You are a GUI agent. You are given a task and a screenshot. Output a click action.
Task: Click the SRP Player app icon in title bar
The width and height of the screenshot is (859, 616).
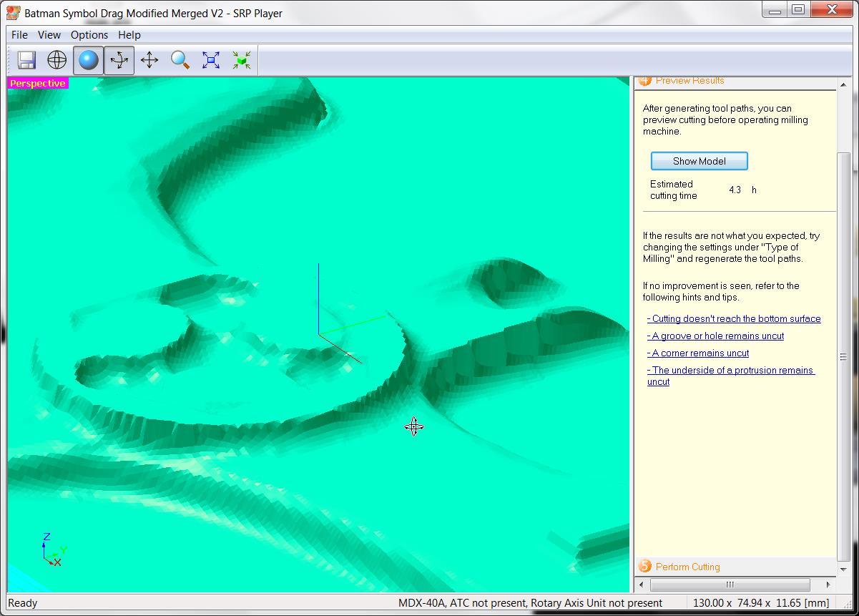[13, 13]
